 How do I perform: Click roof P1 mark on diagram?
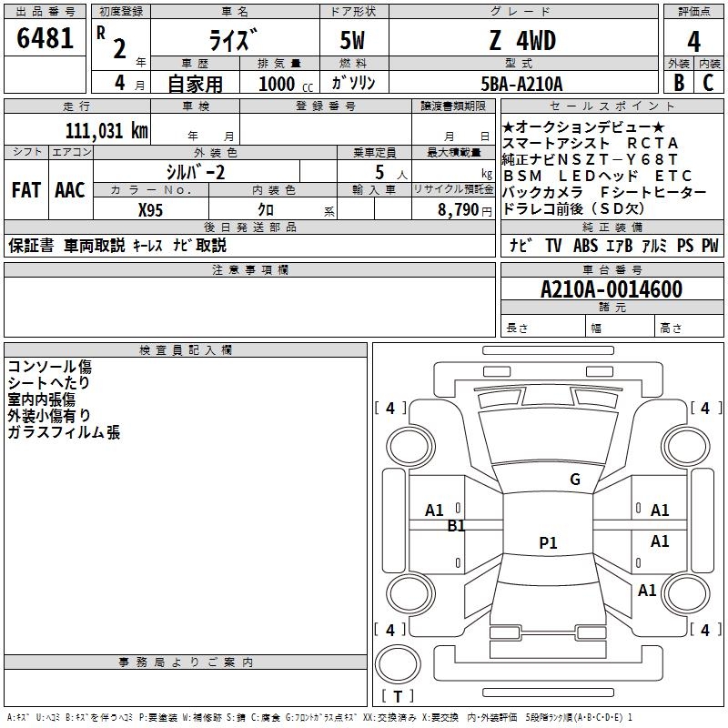tap(548, 542)
